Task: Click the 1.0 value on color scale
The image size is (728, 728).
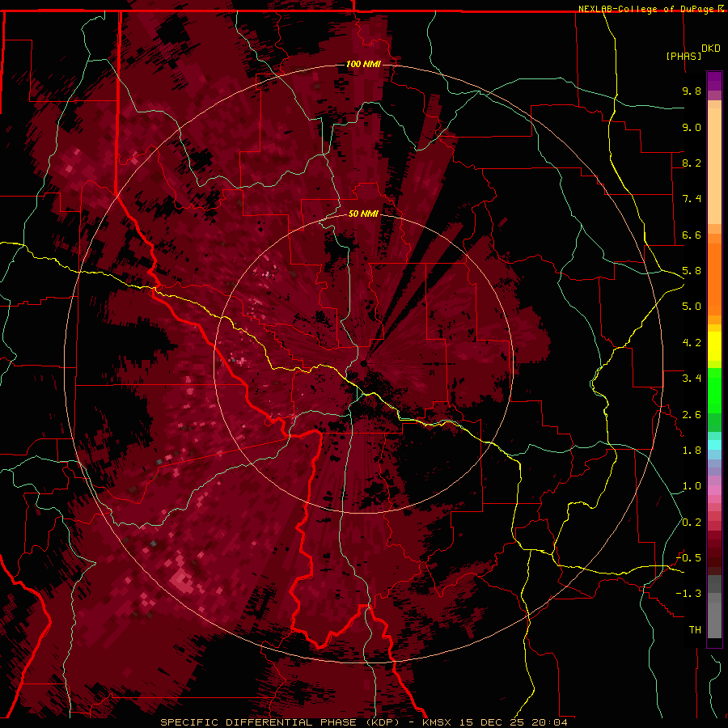Action: coord(692,486)
